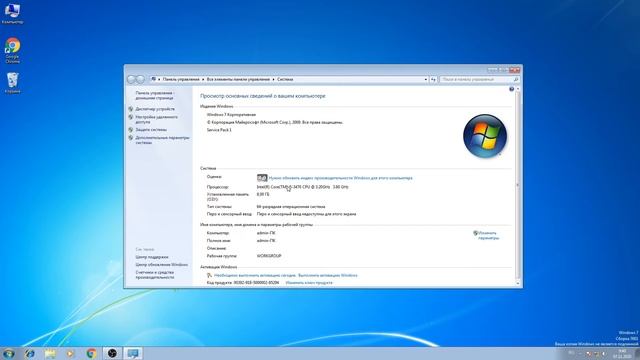Open address bar history dropdown arrow
The width and height of the screenshot is (640, 360).
[x=426, y=80]
